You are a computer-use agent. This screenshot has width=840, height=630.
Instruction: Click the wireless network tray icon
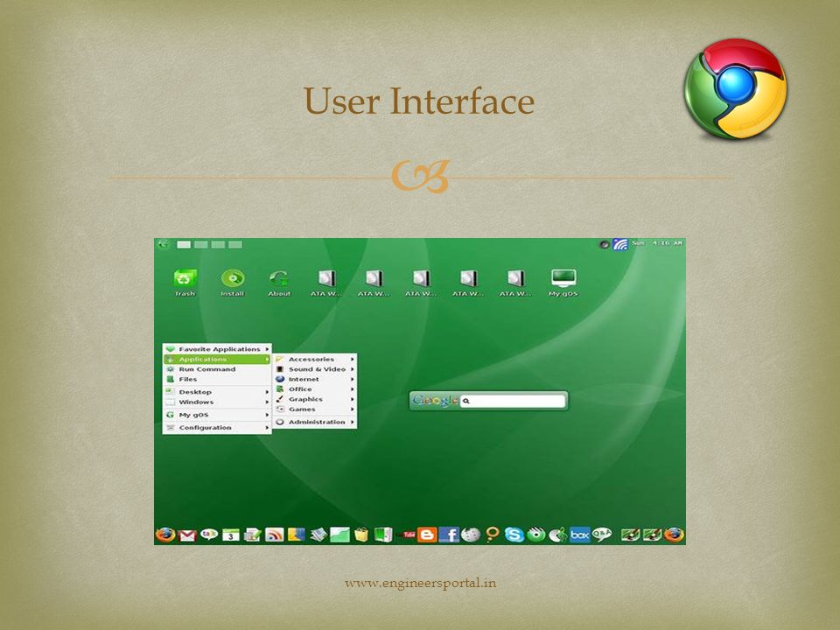(620, 244)
